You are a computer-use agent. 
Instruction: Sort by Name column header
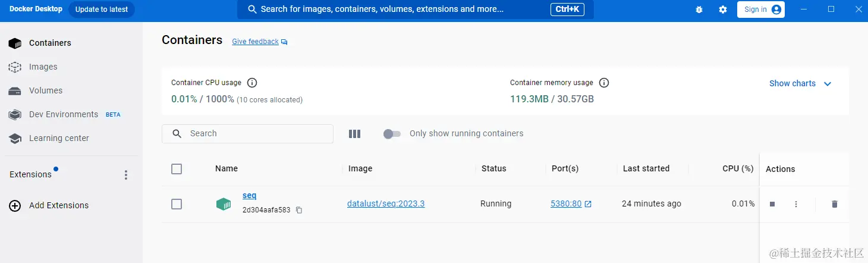(227, 168)
